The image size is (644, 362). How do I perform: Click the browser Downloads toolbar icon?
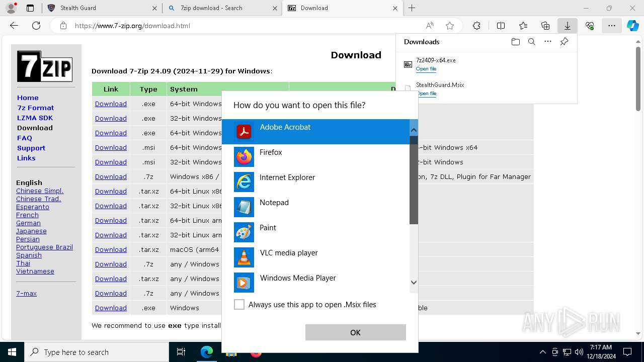pos(567,26)
